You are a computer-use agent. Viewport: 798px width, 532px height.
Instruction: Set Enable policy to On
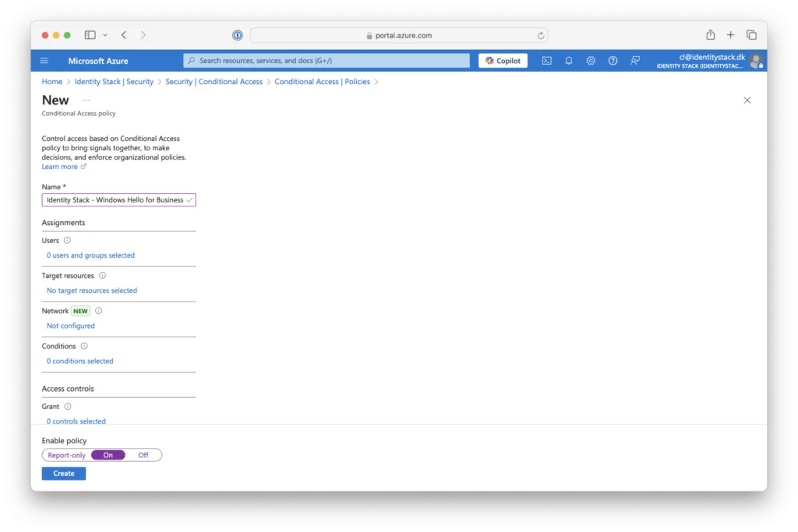108,455
